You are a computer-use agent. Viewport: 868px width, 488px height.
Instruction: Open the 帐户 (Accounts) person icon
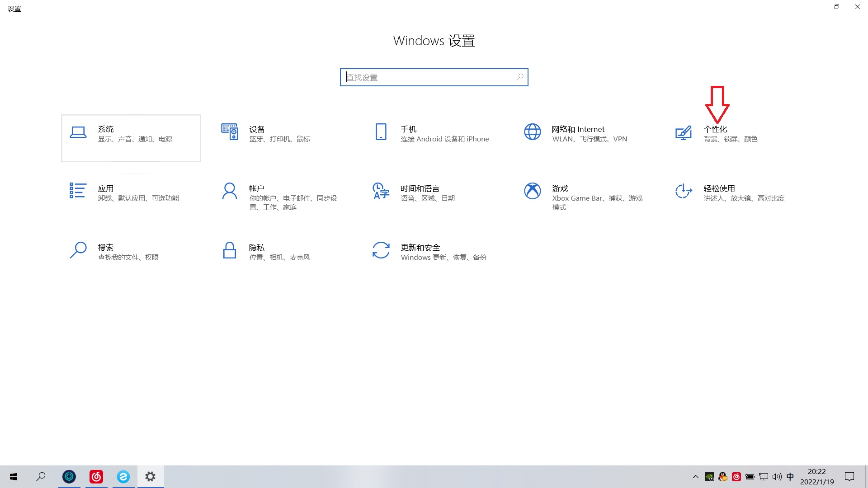click(x=230, y=191)
